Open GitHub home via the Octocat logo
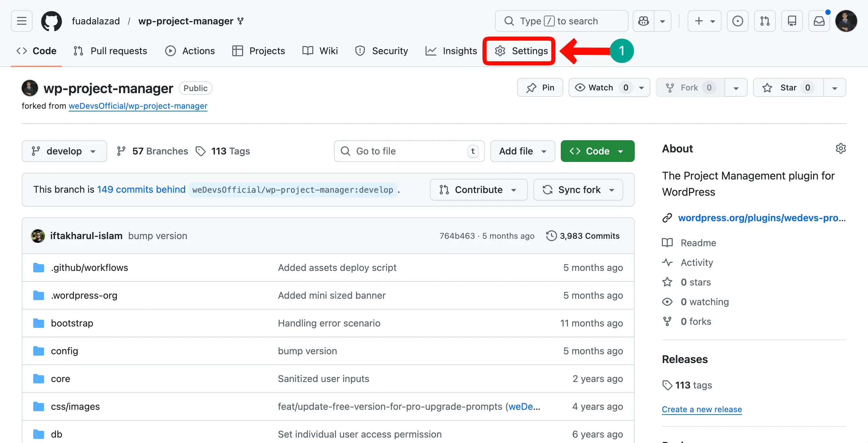Viewport: 868px width, 443px height. 51,21
